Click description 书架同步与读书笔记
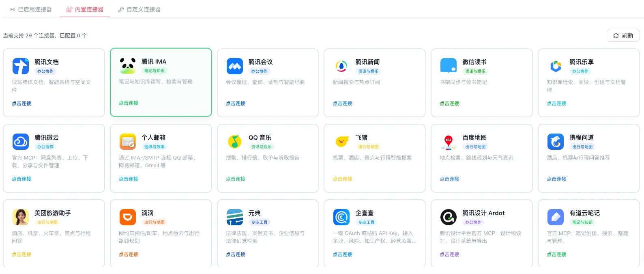This screenshot has width=644, height=274. coord(464,82)
